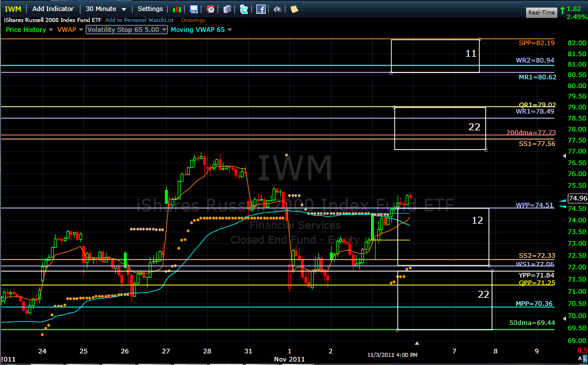Screen dimensions: 588x365
Task: Open chart Settings
Action: tap(150, 9)
